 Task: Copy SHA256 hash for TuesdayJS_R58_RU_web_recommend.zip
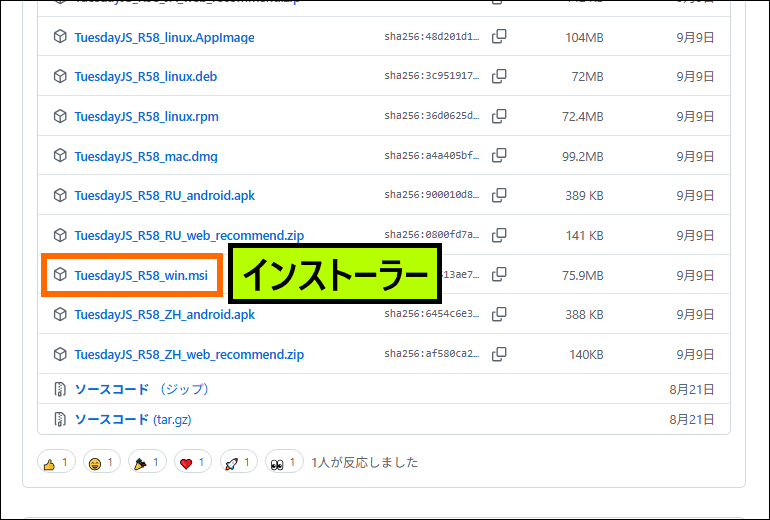click(499, 235)
